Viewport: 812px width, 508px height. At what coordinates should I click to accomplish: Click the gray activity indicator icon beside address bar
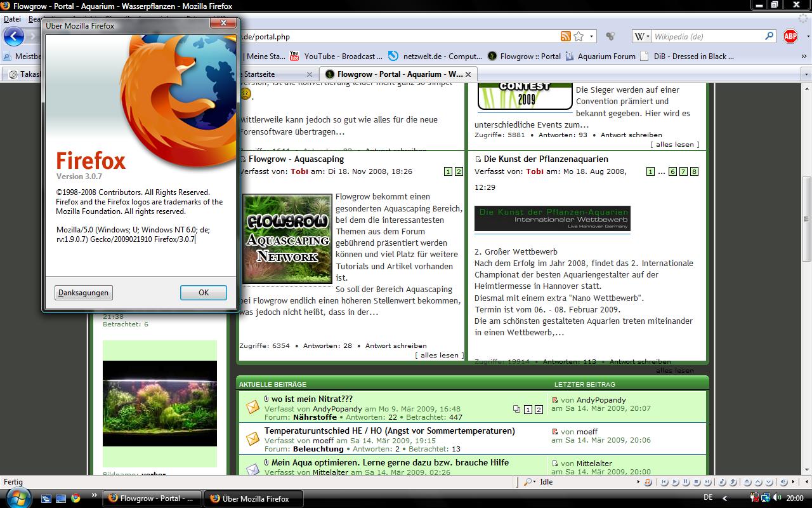(611, 37)
